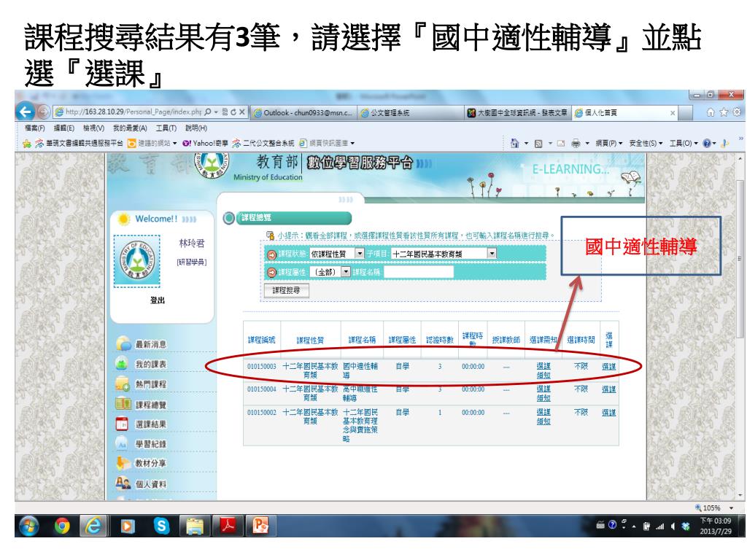
Task: Open the 我的最愛(A) menu
Action: [x=130, y=128]
